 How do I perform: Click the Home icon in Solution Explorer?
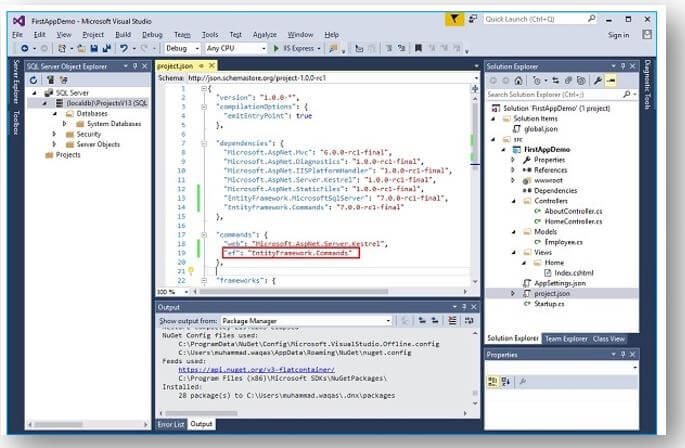519,80
